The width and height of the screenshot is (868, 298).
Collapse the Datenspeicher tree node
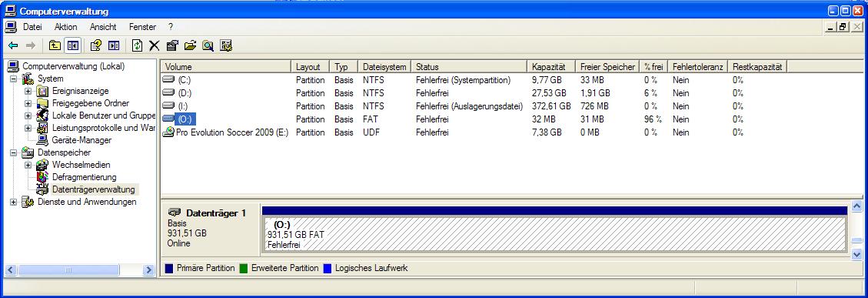(x=13, y=152)
